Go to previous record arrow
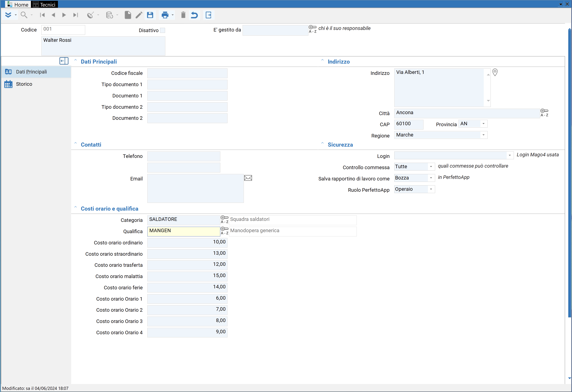The width and height of the screenshot is (572, 392). 53,15
